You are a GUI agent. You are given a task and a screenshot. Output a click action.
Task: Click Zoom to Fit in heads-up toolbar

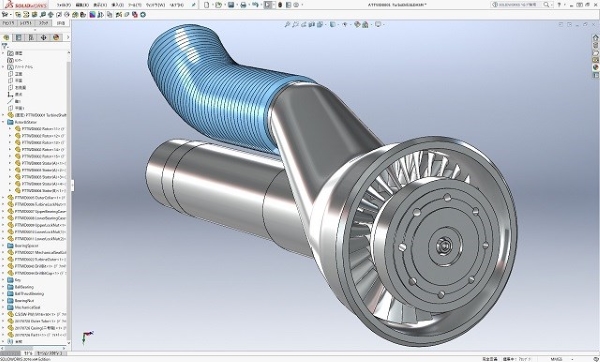click(x=287, y=24)
